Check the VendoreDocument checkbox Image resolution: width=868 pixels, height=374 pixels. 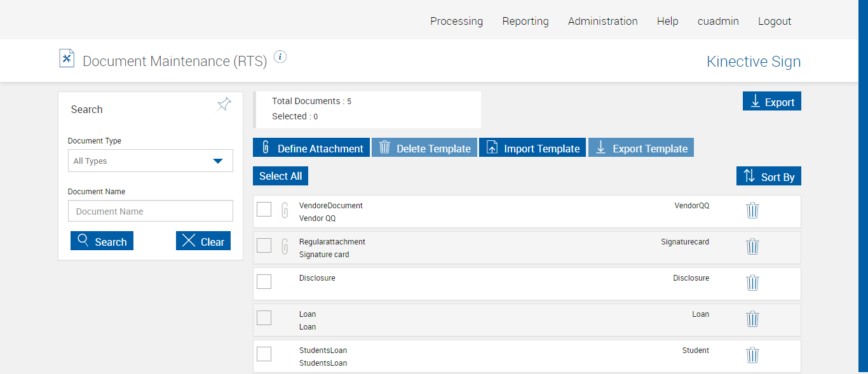tap(264, 210)
